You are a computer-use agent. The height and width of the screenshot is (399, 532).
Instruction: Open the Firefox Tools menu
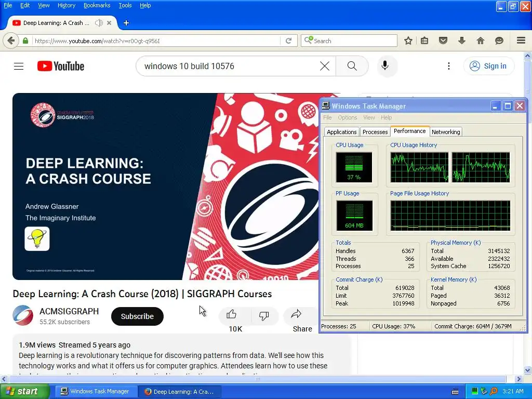click(x=125, y=5)
